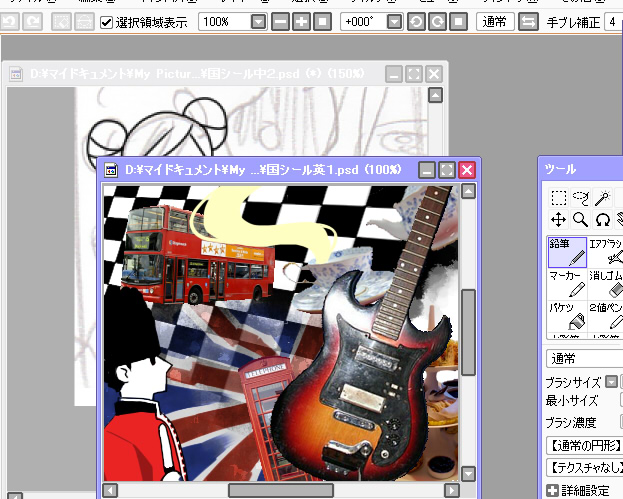Click the 手ブレ補正 value field
The width and height of the screenshot is (623, 499).
coord(613,22)
